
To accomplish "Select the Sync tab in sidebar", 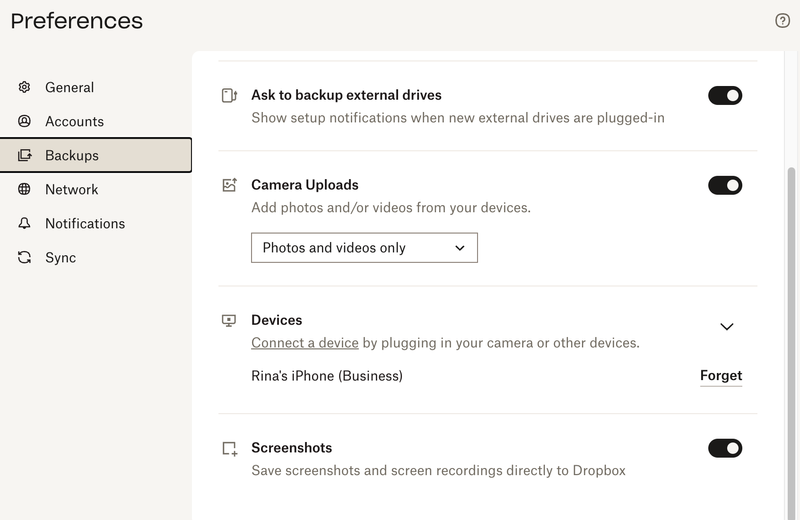I will pyautogui.click(x=60, y=257).
